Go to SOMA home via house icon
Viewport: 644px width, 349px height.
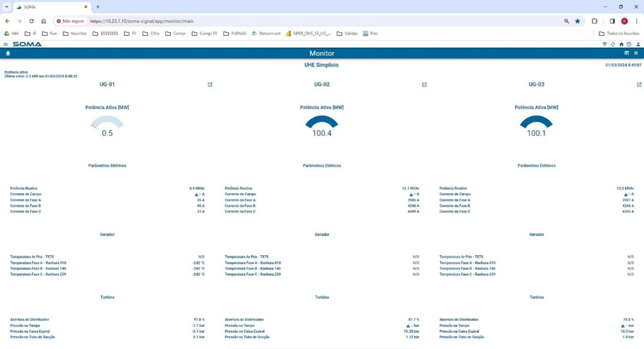[621, 44]
